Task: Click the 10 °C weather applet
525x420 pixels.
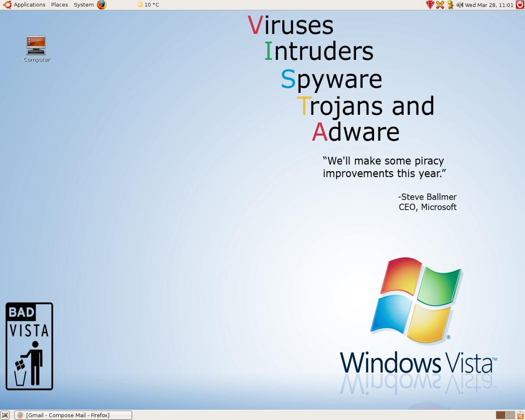Action: [x=148, y=5]
